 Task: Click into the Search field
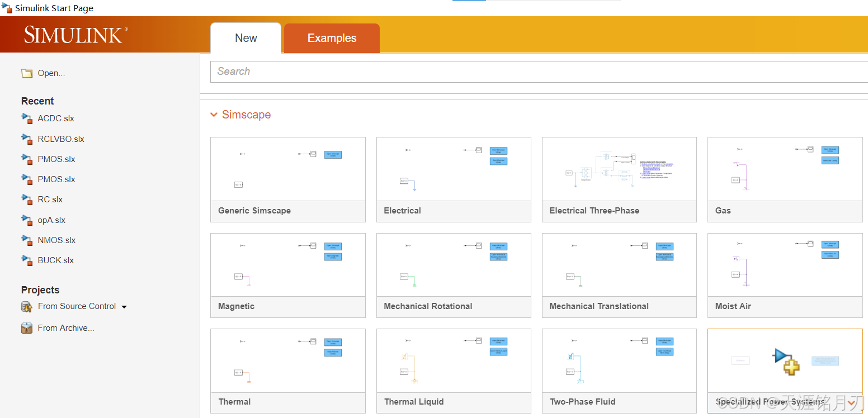pyautogui.click(x=539, y=72)
